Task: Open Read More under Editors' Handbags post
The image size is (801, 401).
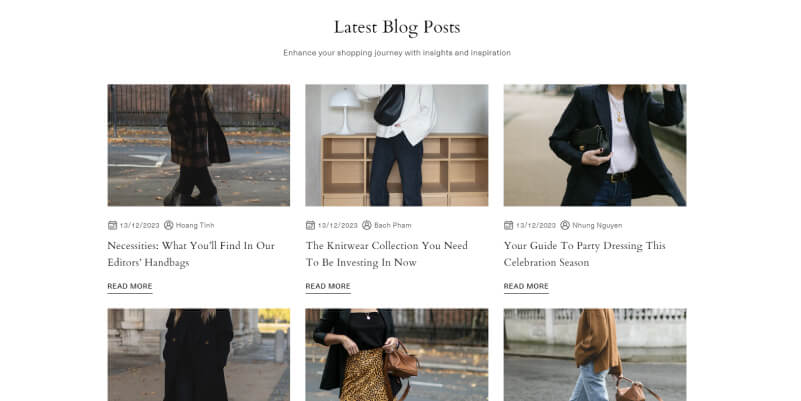Action: tap(130, 287)
